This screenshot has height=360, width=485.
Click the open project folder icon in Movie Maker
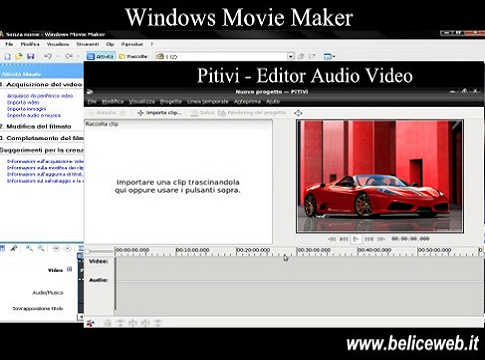[19, 56]
